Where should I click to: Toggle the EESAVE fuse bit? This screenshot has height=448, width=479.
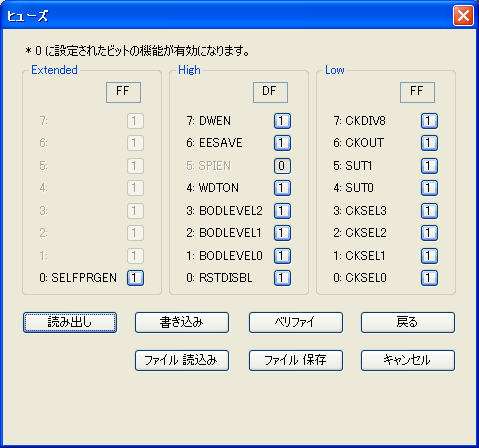tap(282, 143)
